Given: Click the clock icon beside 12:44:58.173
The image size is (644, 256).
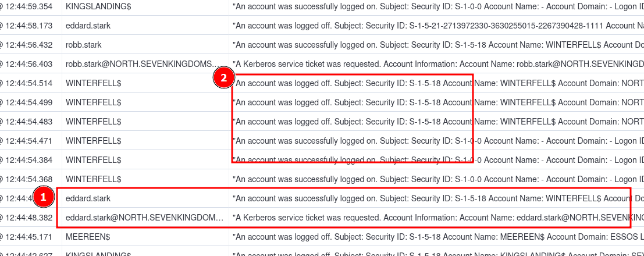Looking at the screenshot, I should [x=1, y=26].
